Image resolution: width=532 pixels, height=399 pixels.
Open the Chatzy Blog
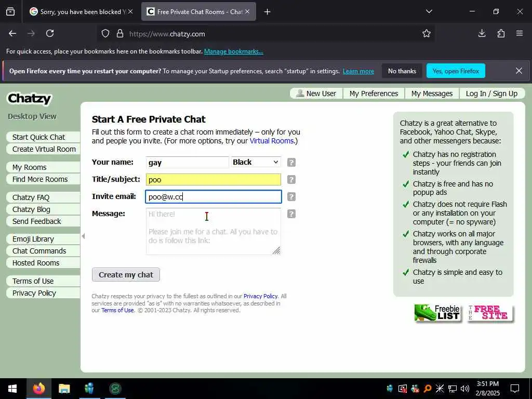(43, 209)
